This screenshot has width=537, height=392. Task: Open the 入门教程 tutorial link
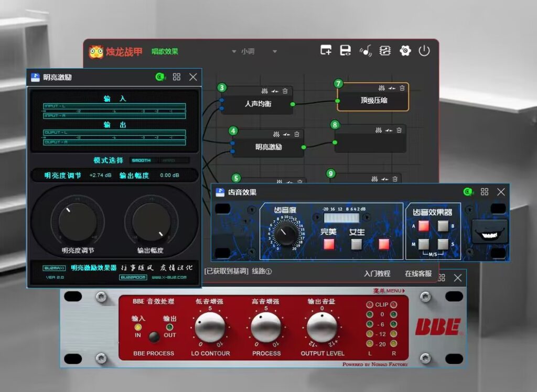[x=377, y=273]
